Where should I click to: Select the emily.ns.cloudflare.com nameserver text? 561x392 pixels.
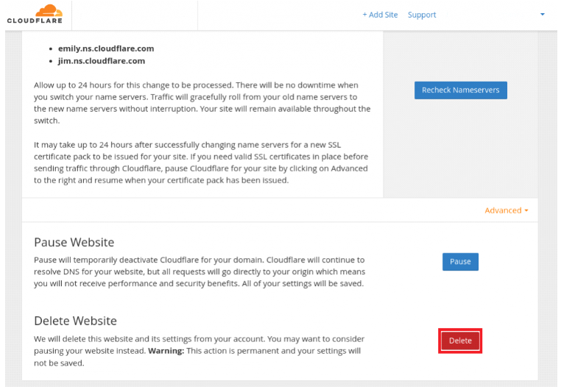(106, 49)
